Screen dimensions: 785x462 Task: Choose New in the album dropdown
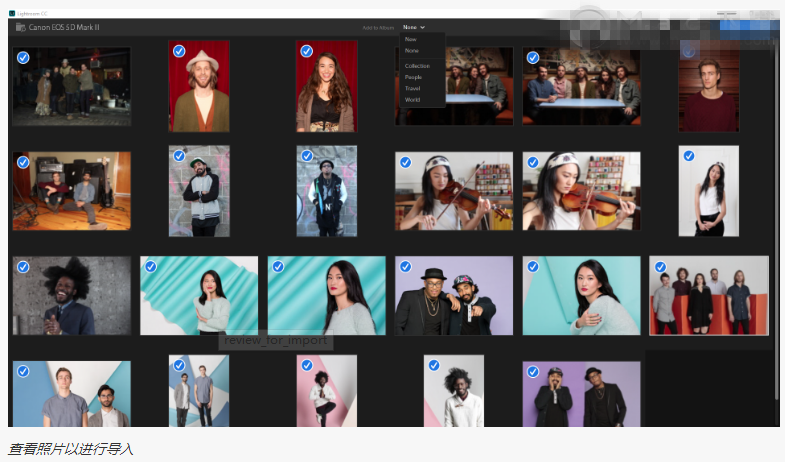click(411, 39)
